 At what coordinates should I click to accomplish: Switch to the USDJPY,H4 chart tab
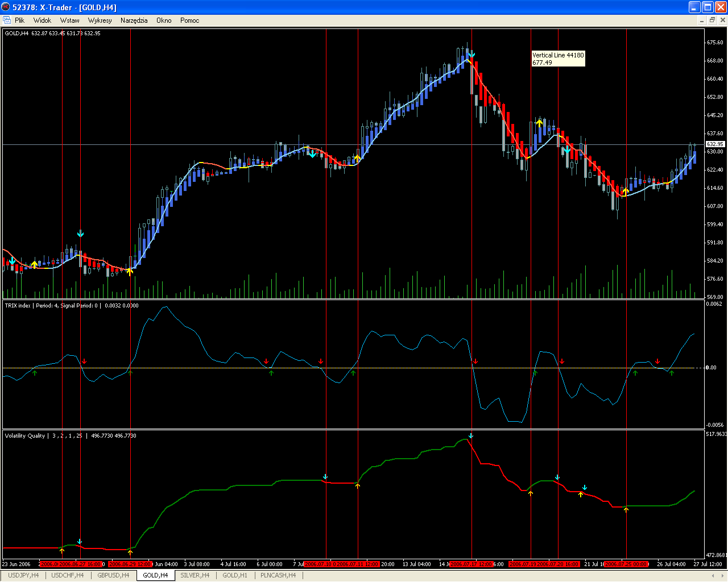coord(23,575)
